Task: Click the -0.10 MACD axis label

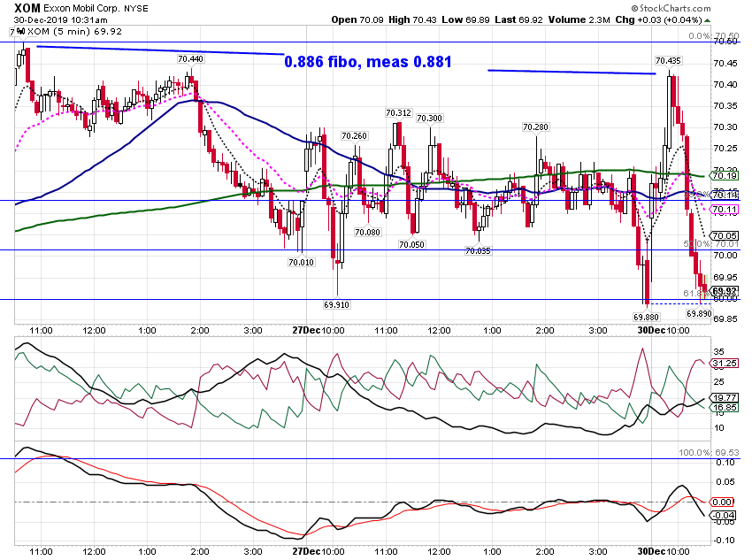Action: coord(724,541)
